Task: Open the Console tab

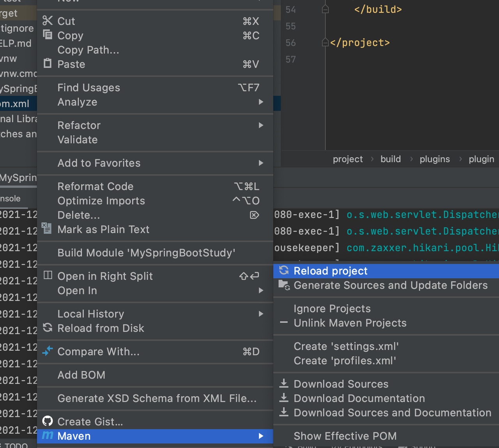Action: (x=11, y=198)
